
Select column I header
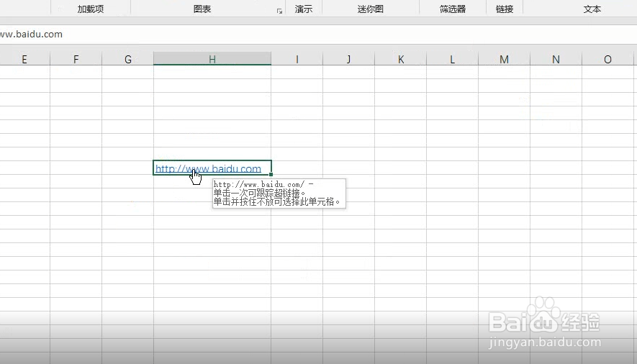297,59
